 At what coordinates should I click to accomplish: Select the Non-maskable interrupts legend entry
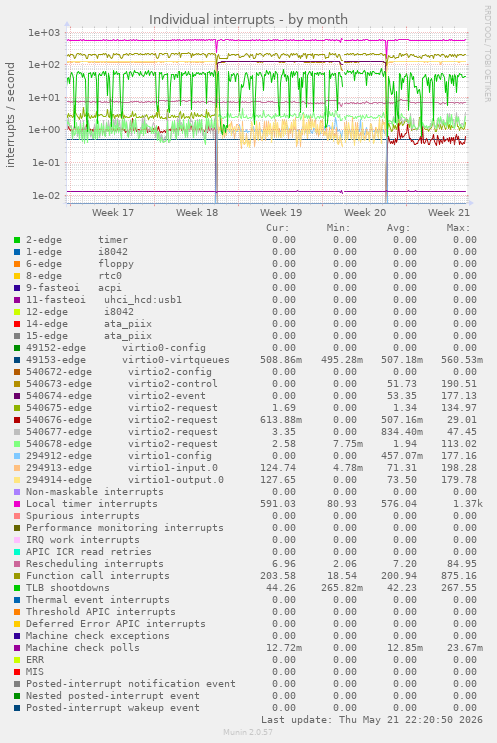tap(95, 492)
